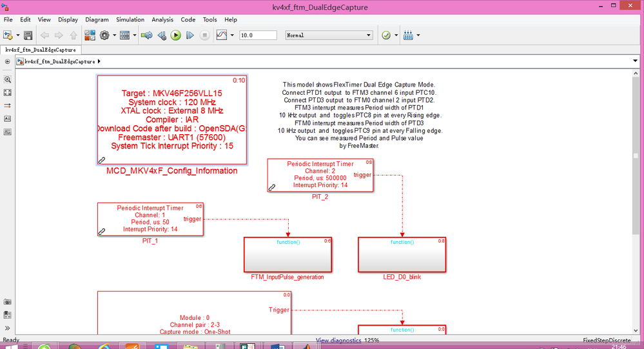Viewport: 644px width, 349px height.
Task: Expand the Model Advisor dropdown arrow
Action: (396, 35)
